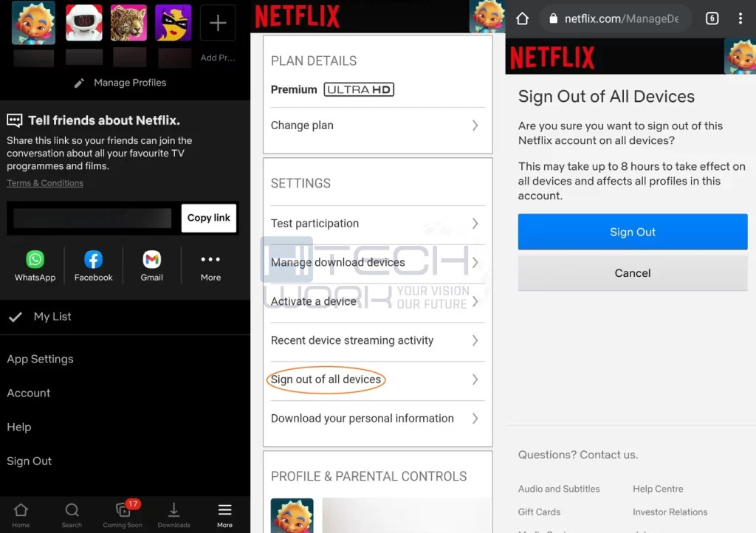Click the Premium plan text
756x533 pixels.
294,89
